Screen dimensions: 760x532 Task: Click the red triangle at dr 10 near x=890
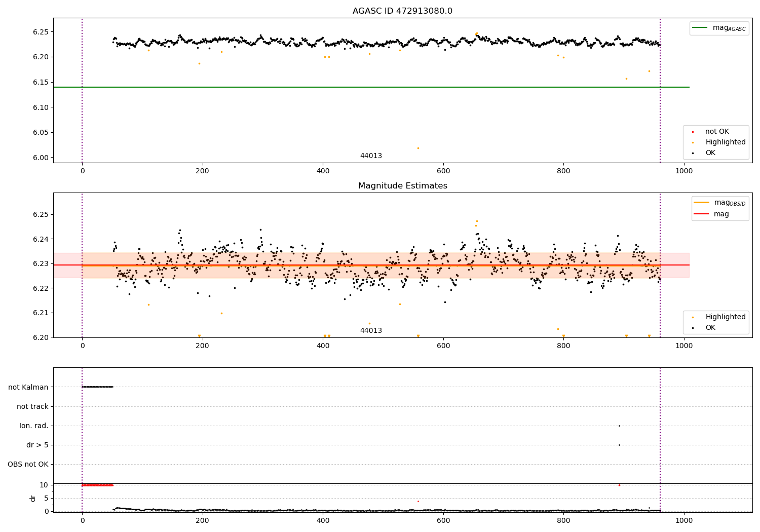(619, 485)
